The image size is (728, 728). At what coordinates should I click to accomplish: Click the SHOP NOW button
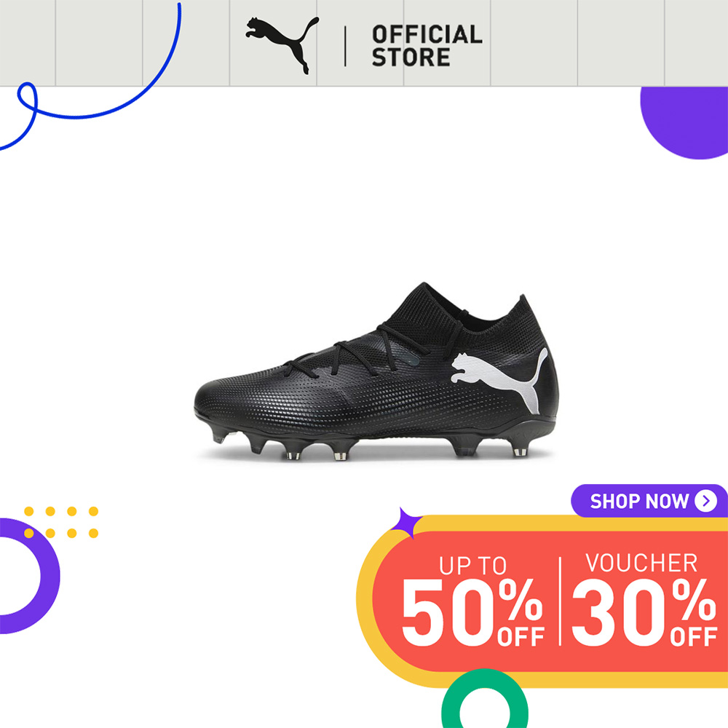pos(649,501)
